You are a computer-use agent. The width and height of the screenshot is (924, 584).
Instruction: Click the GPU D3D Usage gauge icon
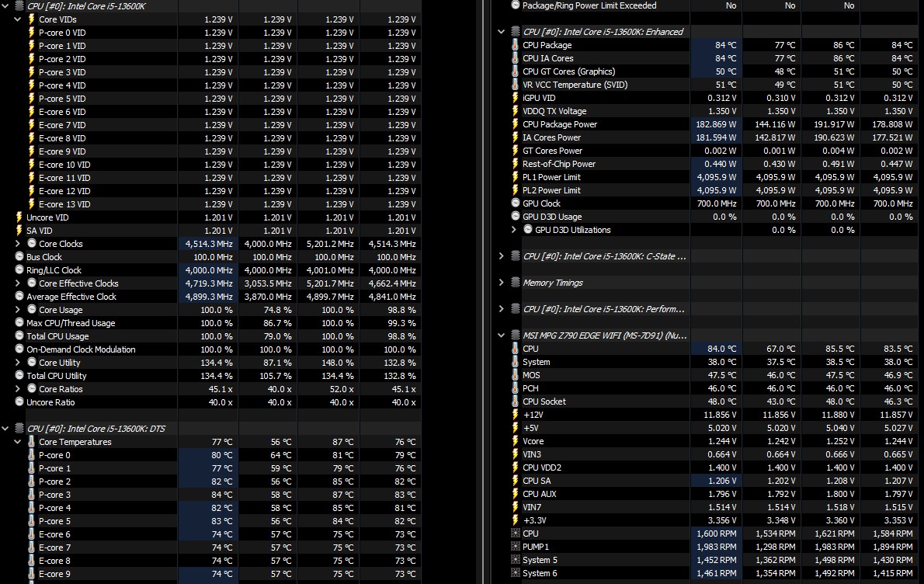[516, 216]
